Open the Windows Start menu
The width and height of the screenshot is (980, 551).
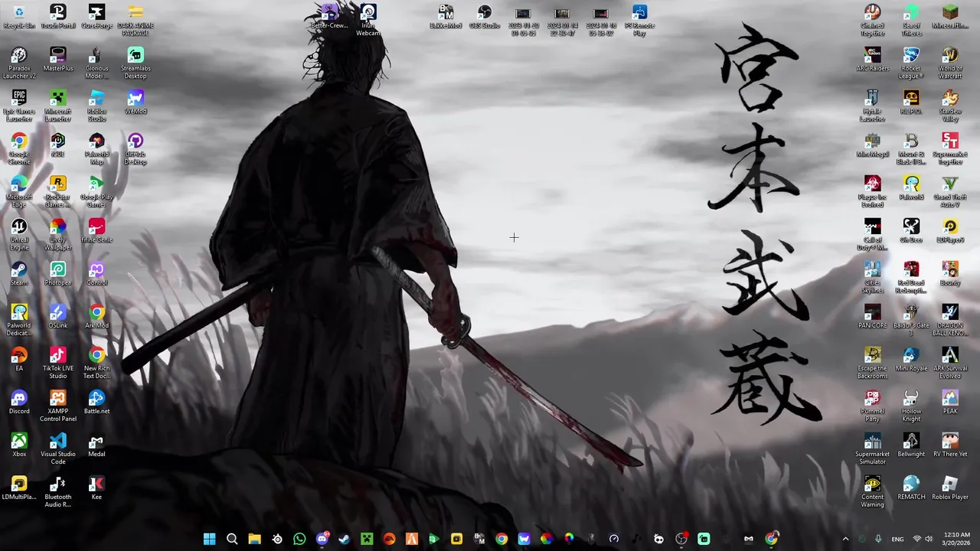click(209, 539)
